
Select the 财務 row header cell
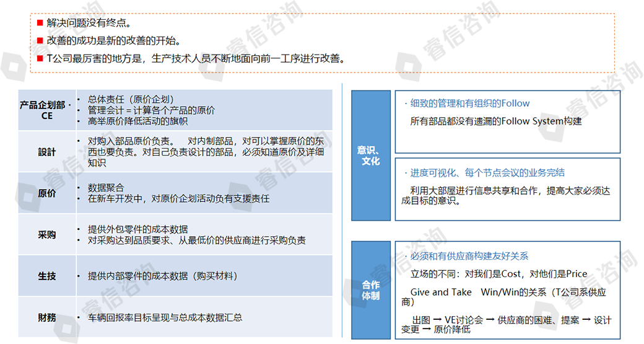(x=47, y=317)
